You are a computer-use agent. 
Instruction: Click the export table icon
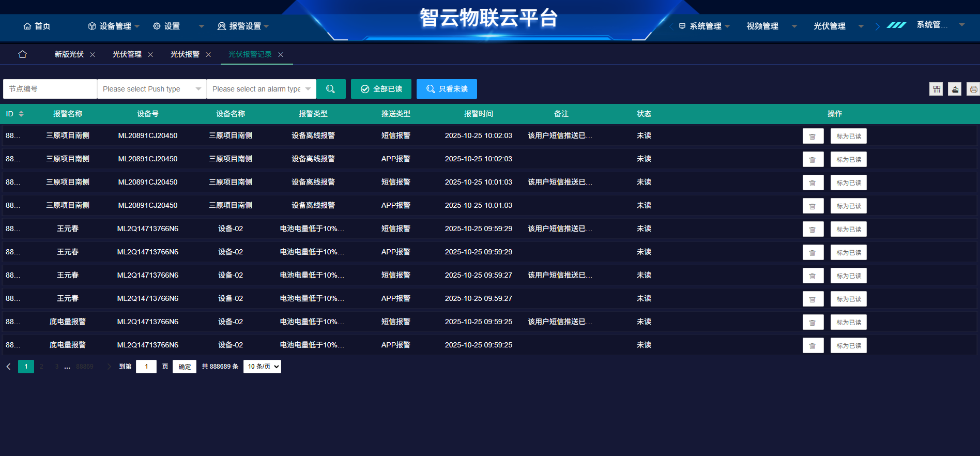tap(955, 89)
